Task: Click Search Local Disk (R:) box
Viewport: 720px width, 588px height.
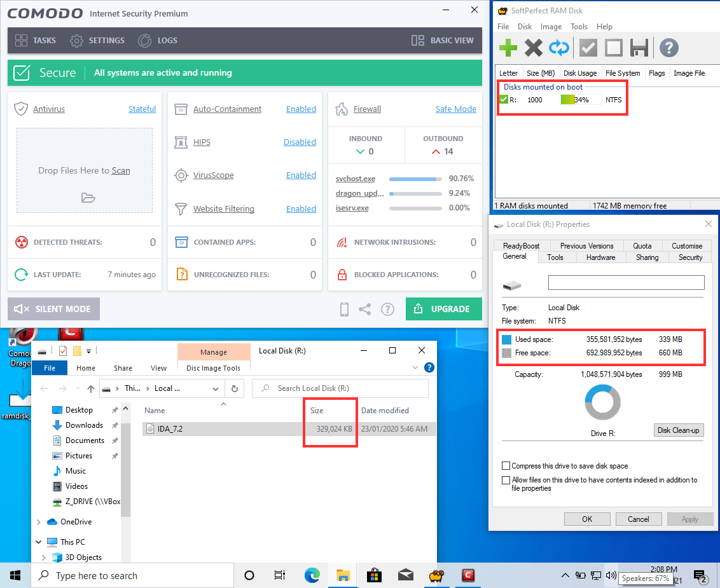Action: [x=340, y=388]
